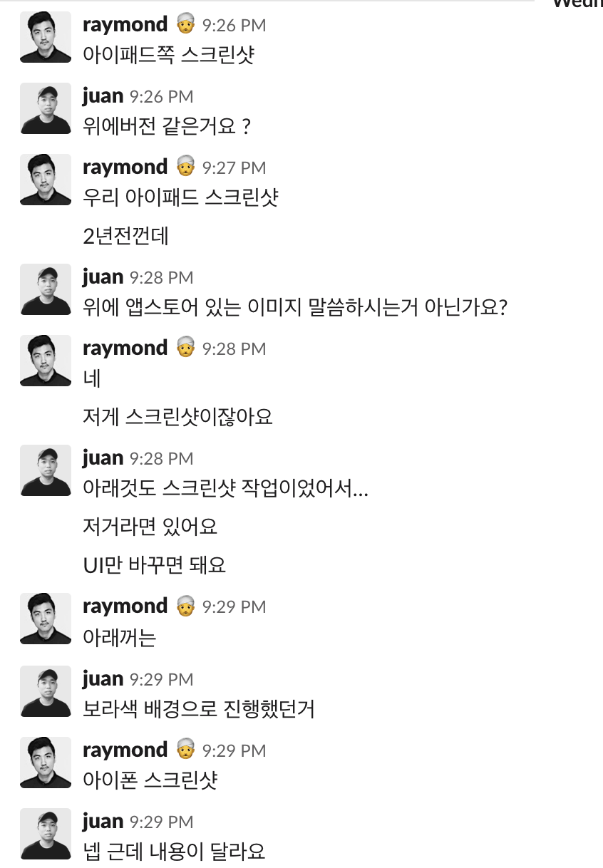Click raymond's profile avatar next to 9:26 PM
This screenshot has height=868, width=603.
[45, 37]
